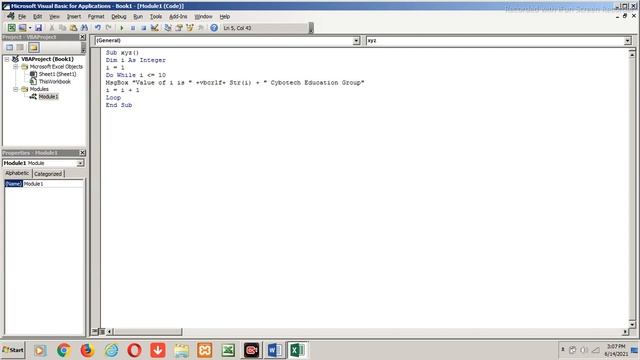Open the Format menu
This screenshot has height=360, width=640.
[96, 17]
